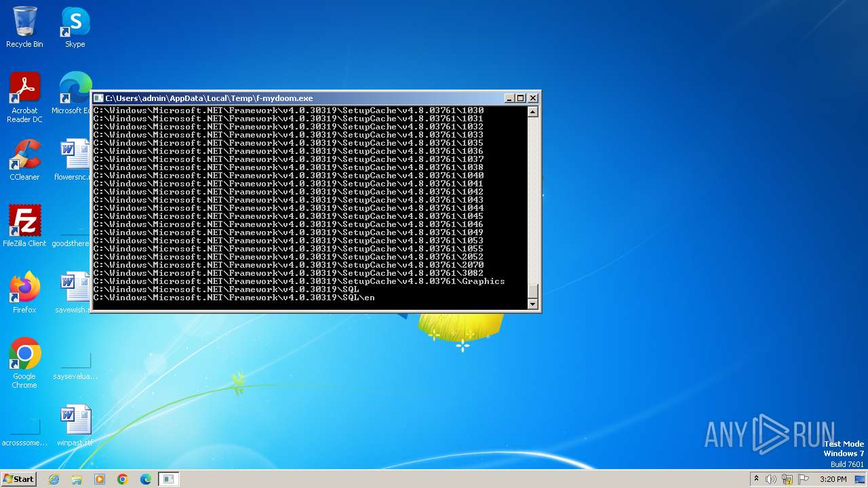Open the savewish Word document
Viewport: 868px width, 488px height.
pyautogui.click(x=71, y=293)
